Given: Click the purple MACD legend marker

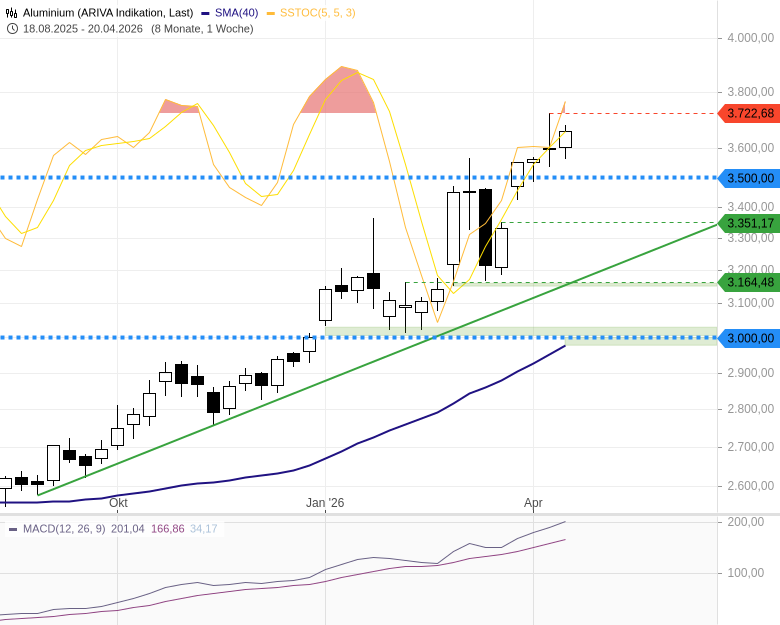Looking at the screenshot, I should (x=13, y=529).
